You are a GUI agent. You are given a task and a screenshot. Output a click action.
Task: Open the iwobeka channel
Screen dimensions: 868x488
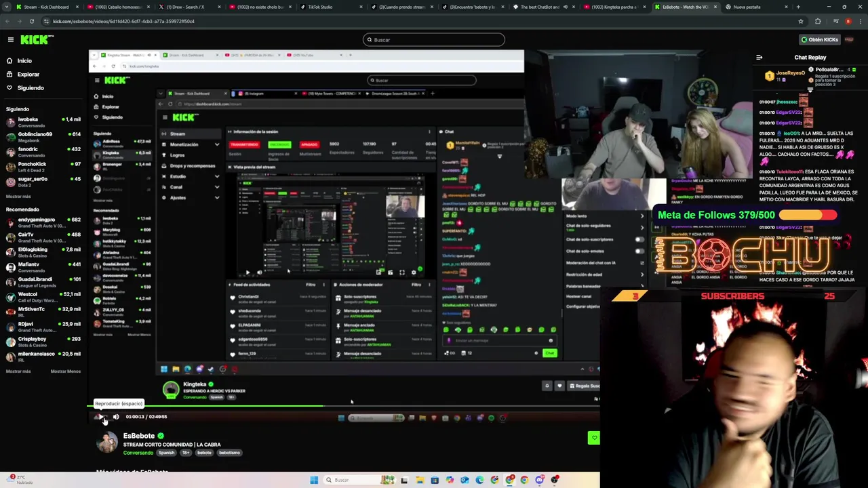tap(43, 122)
